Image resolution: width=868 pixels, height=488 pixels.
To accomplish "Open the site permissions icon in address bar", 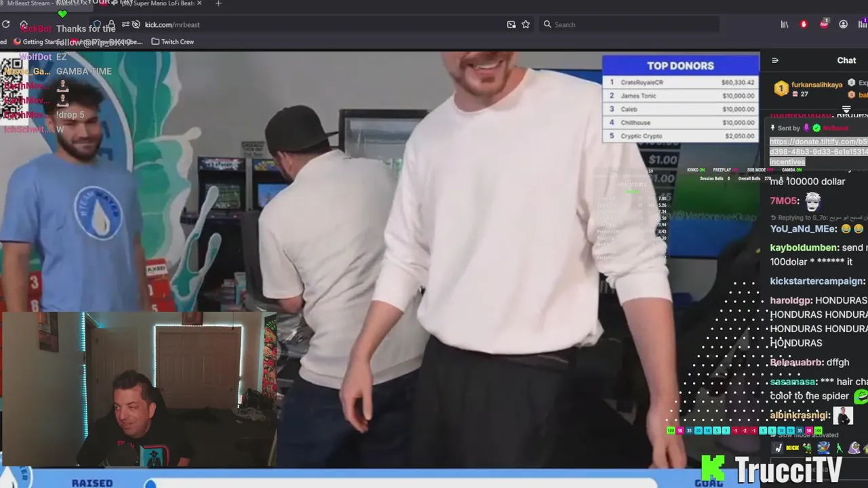I will click(x=125, y=24).
